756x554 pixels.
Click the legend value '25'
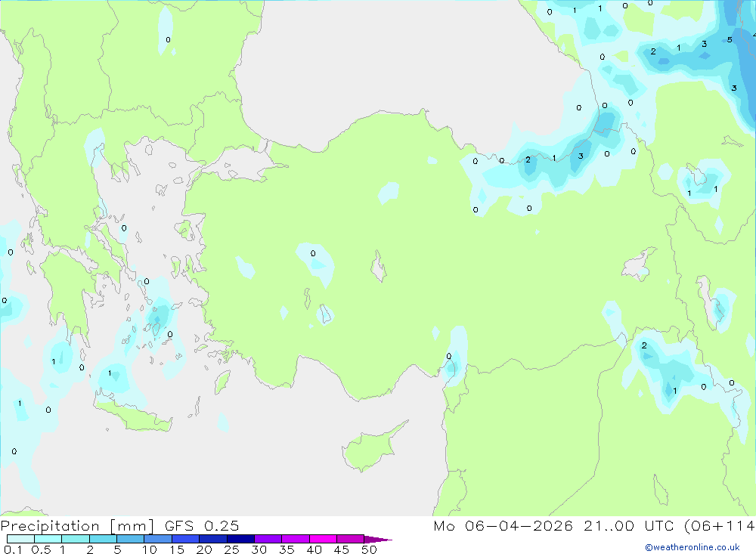(x=231, y=549)
